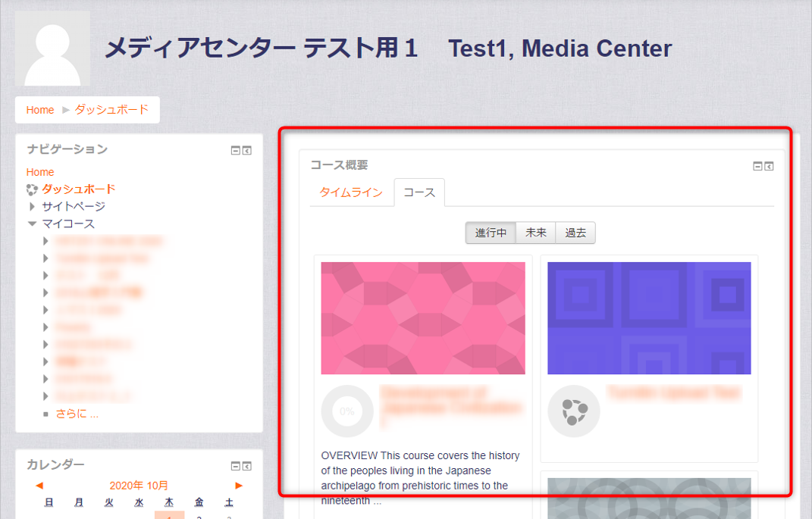Screen dimensions: 812x519
Task: Click the マイコース label
Action: 68,224
